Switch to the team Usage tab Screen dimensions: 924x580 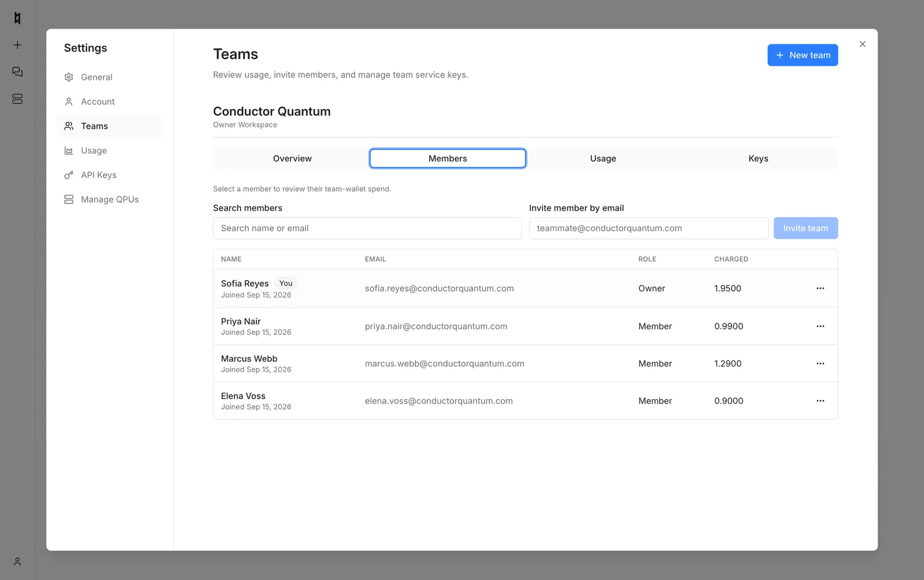pos(603,158)
